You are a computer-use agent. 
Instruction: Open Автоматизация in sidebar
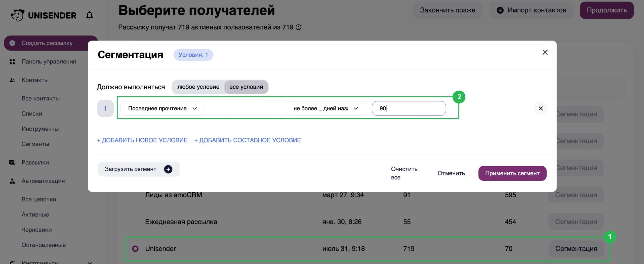click(x=43, y=181)
